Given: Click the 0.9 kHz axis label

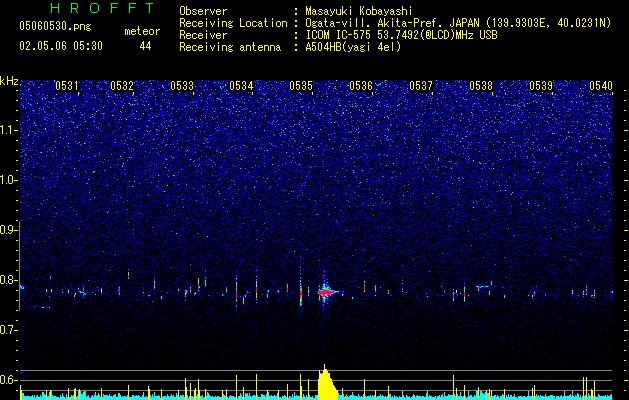Looking at the screenshot, I should tap(9, 230).
